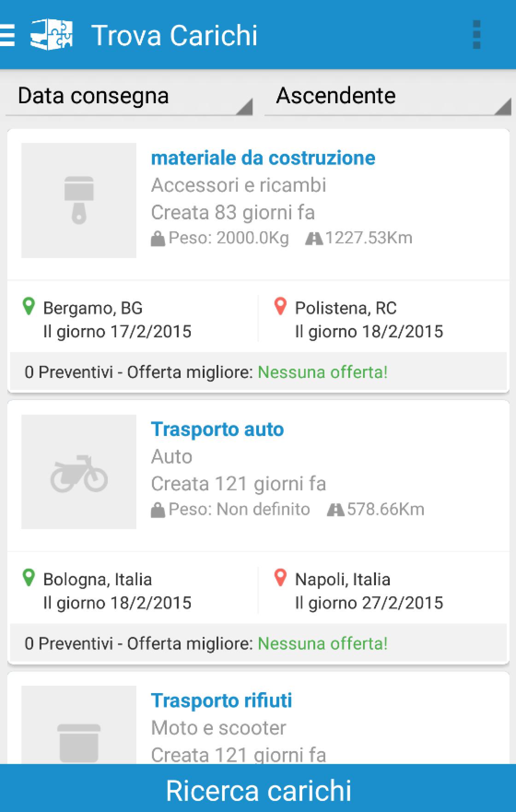Image resolution: width=516 pixels, height=812 pixels.
Task: Tap green pickup pin for Bologna
Action: point(29,578)
